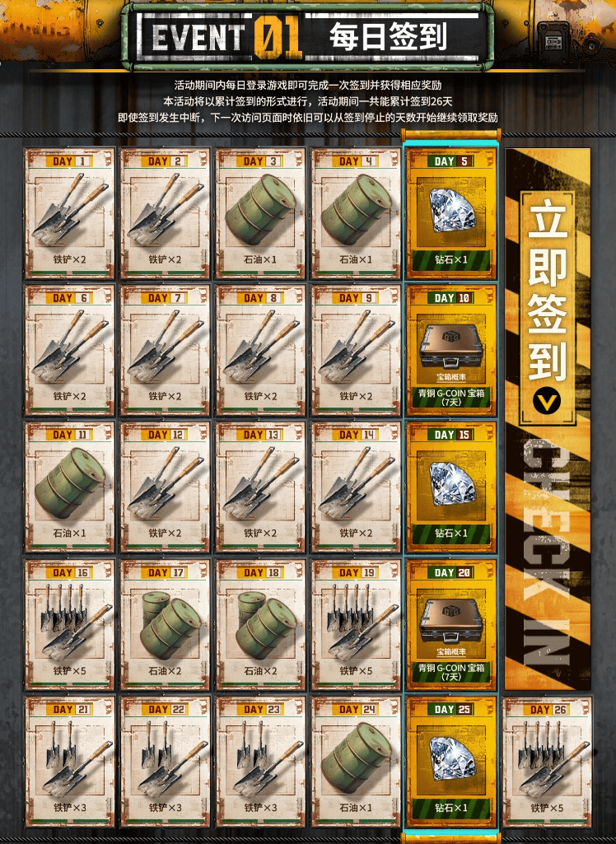616x844 pixels.
Task: Select the Day 25 diamond reward
Action: [x=451, y=761]
